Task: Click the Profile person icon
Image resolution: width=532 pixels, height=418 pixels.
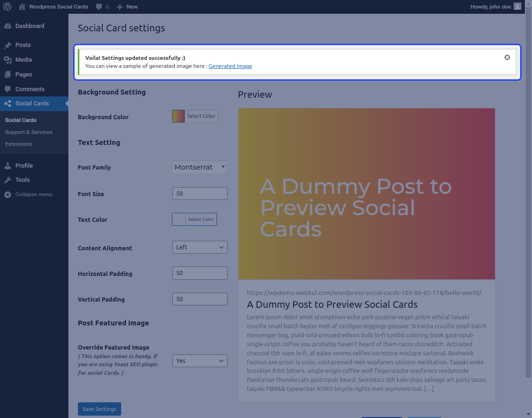Action: 8,166
